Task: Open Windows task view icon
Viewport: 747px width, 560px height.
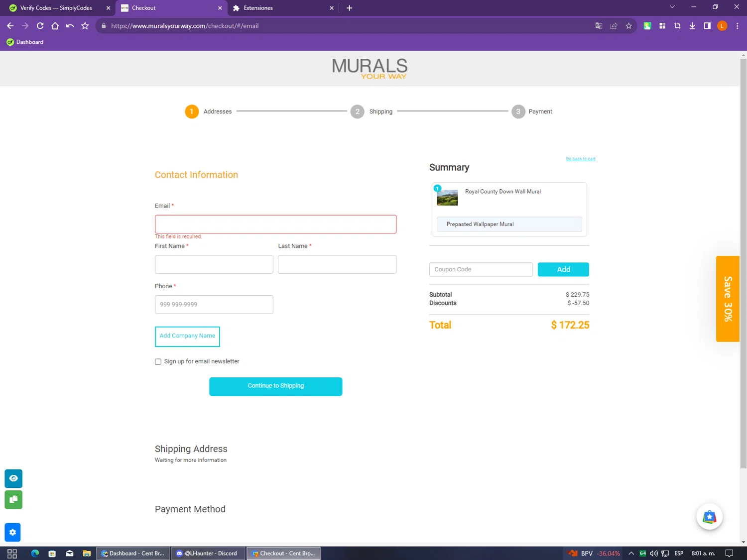Action: point(12,554)
